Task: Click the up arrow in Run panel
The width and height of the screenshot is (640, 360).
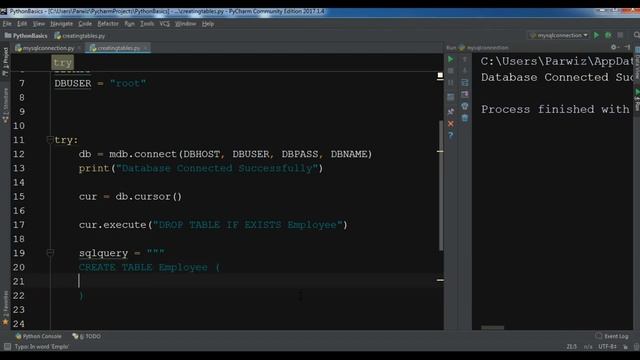Action: (464, 60)
